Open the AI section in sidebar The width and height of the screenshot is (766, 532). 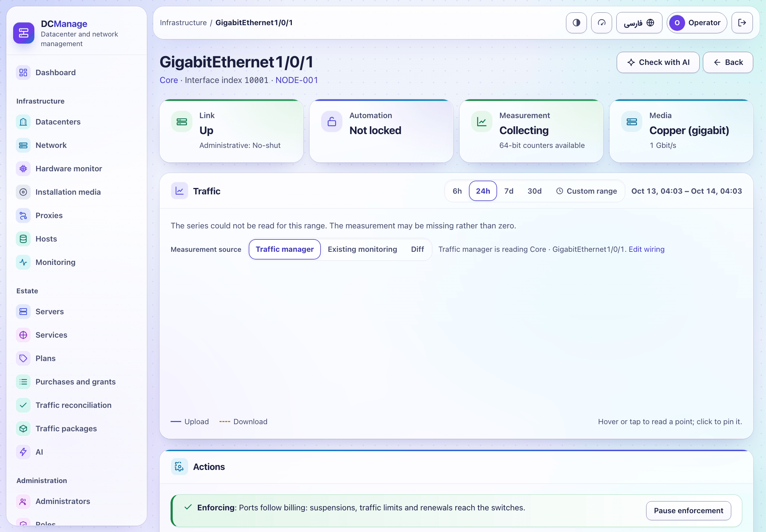click(x=77, y=452)
